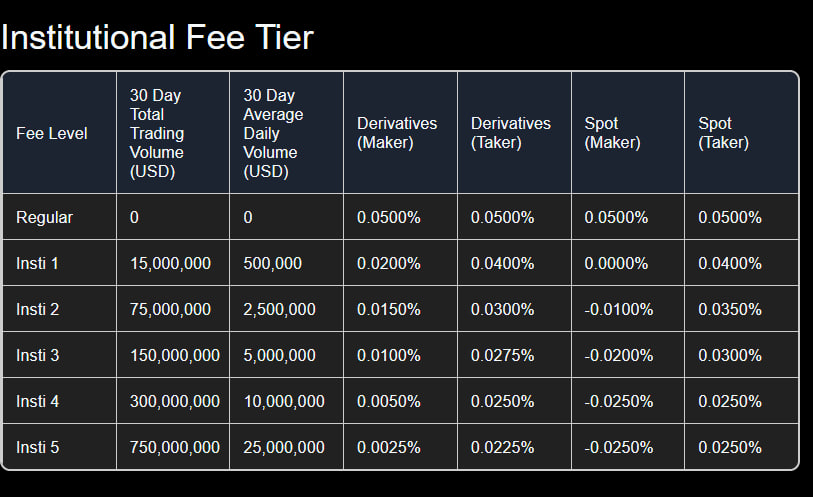813x497 pixels.
Task: Click the Insti 3 row label
Action: [x=37, y=356]
